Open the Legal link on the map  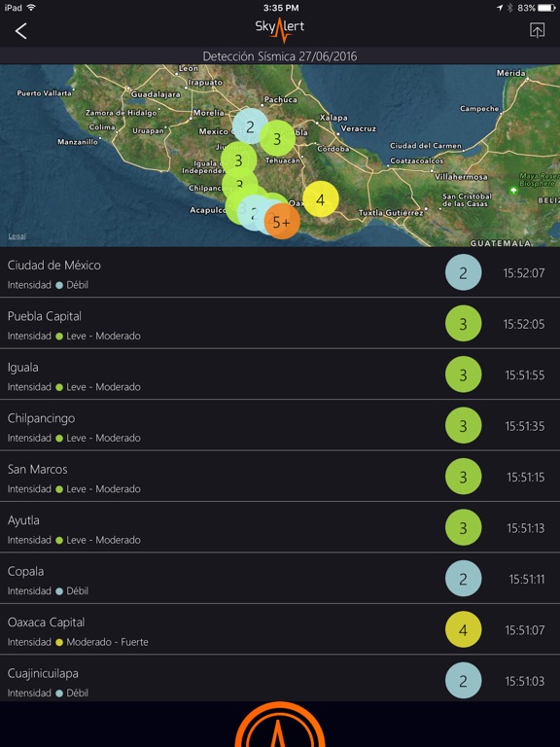(x=17, y=236)
